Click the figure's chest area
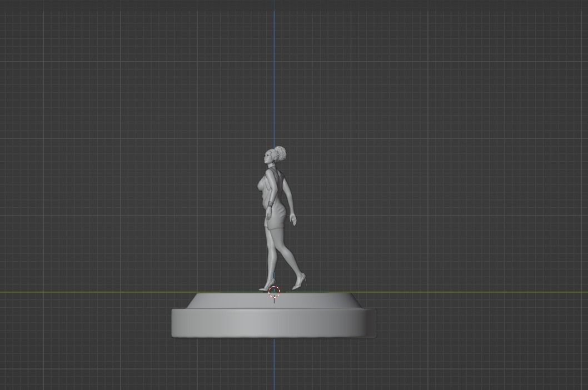This screenshot has width=588, height=390. pyautogui.click(x=262, y=183)
